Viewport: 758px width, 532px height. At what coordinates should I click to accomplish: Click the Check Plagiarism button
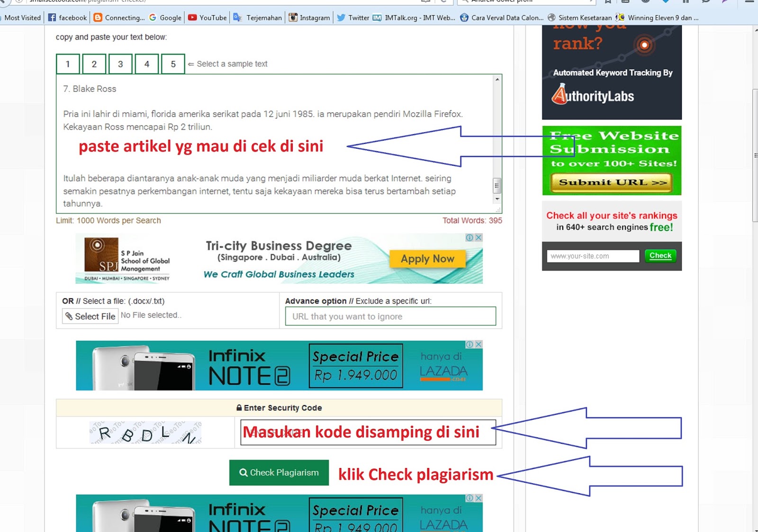tap(279, 472)
